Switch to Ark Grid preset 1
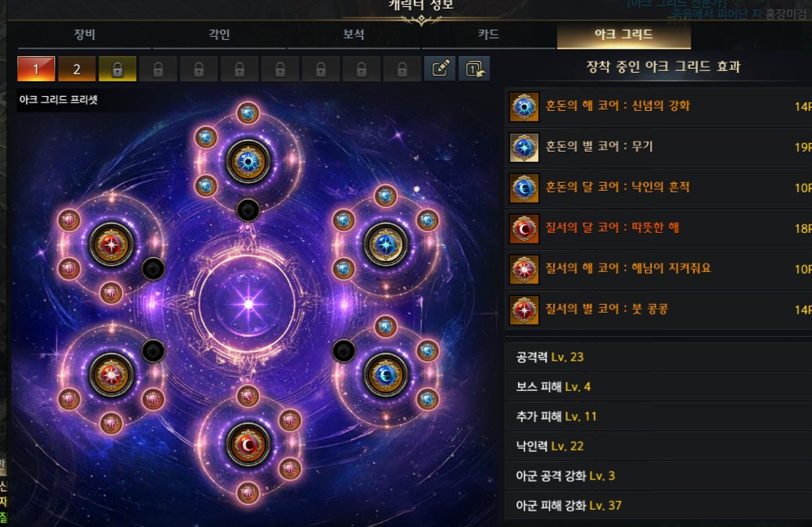Viewport: 812px width, 527px height. pyautogui.click(x=36, y=69)
